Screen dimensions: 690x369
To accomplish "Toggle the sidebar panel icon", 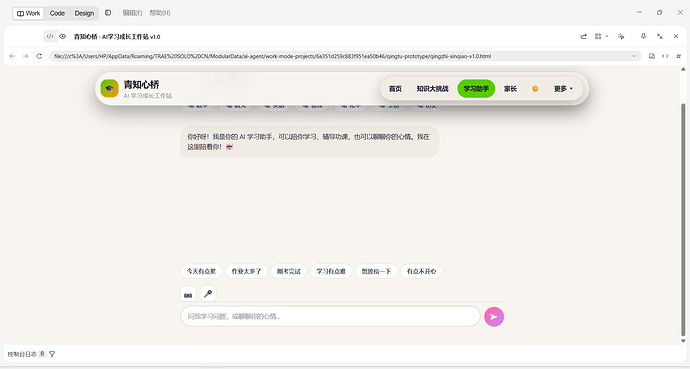I will click(108, 13).
